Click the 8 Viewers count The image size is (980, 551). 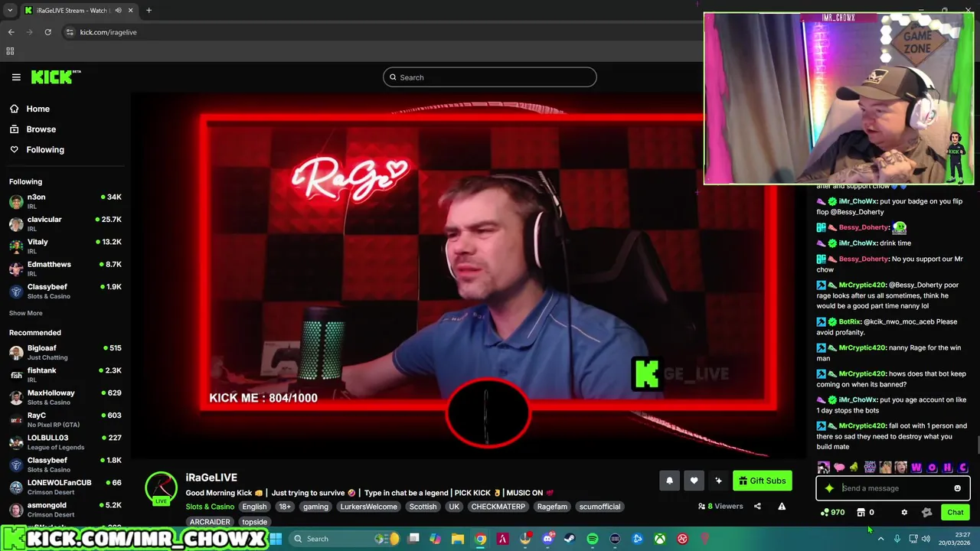[x=720, y=506]
